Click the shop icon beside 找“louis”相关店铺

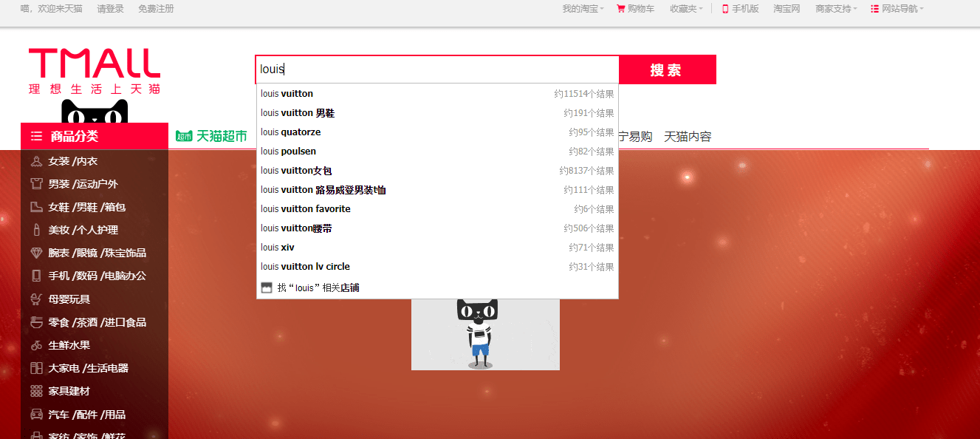(x=267, y=287)
